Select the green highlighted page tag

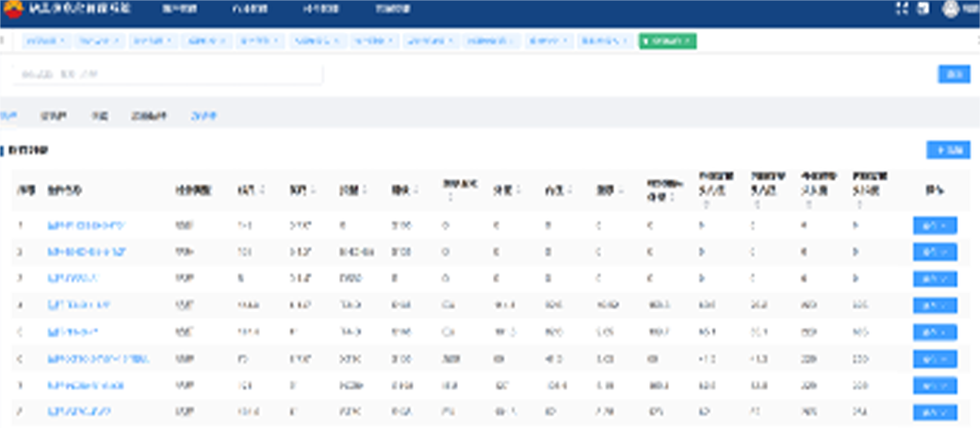(x=664, y=41)
